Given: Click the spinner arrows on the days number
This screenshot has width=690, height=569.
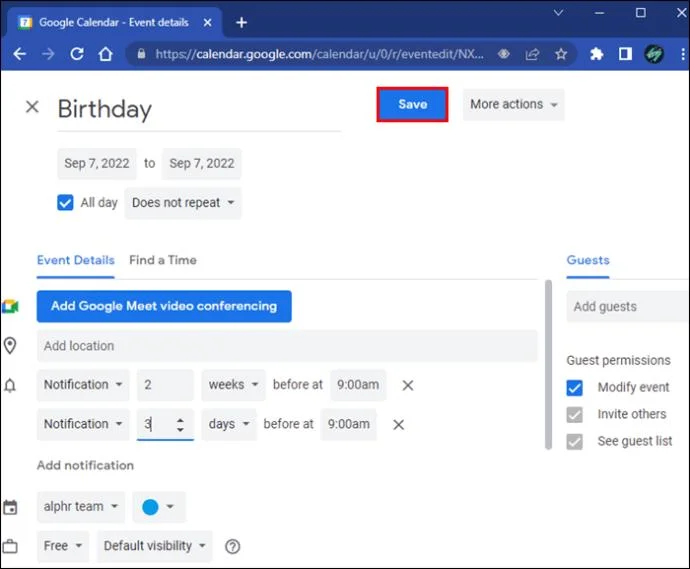Looking at the screenshot, I should point(180,425).
